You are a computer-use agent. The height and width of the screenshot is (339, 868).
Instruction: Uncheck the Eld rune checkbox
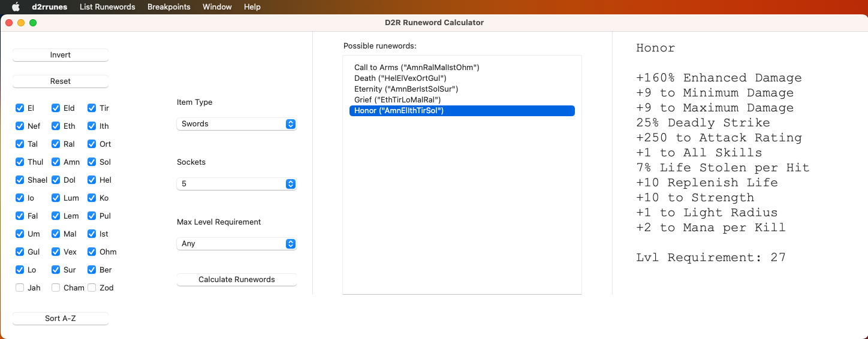pyautogui.click(x=56, y=108)
